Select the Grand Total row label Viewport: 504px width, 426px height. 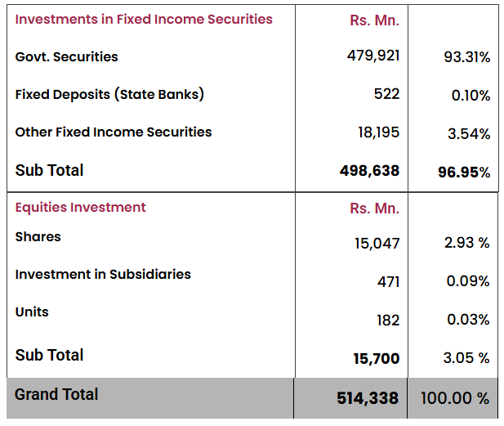click(x=56, y=394)
